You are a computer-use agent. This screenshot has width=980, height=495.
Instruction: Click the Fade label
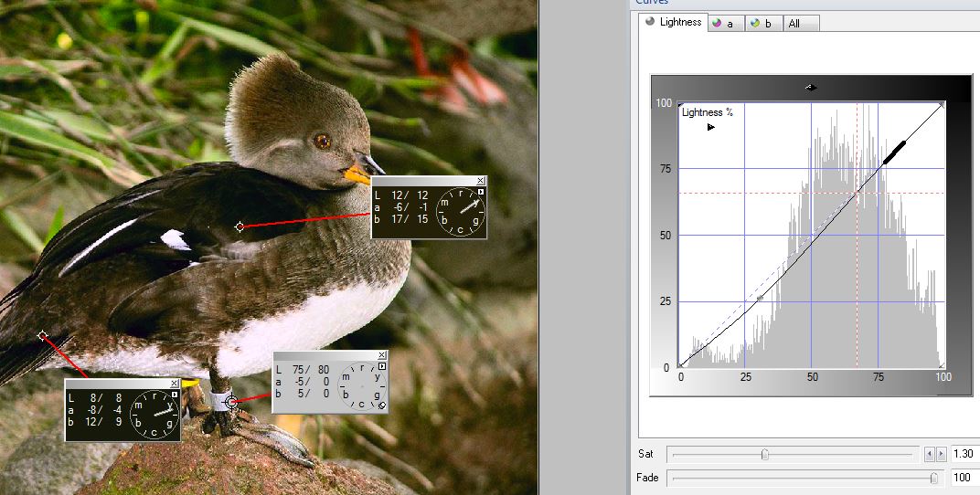pyautogui.click(x=647, y=478)
